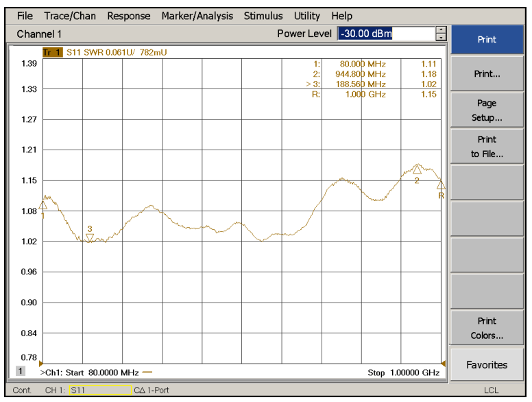Open the Marker/Analysis menu
532x402 pixels.
point(197,16)
